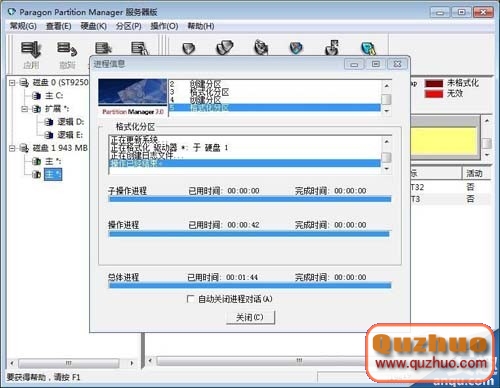The image size is (500, 388).
Task: Click up arrow of operations list scrollbar
Action: pos(387,86)
